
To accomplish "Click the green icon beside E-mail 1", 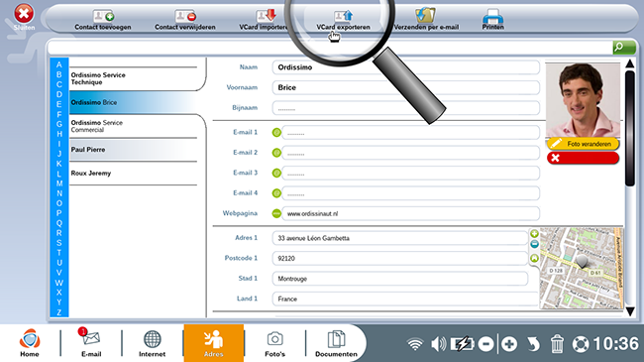I will (276, 133).
